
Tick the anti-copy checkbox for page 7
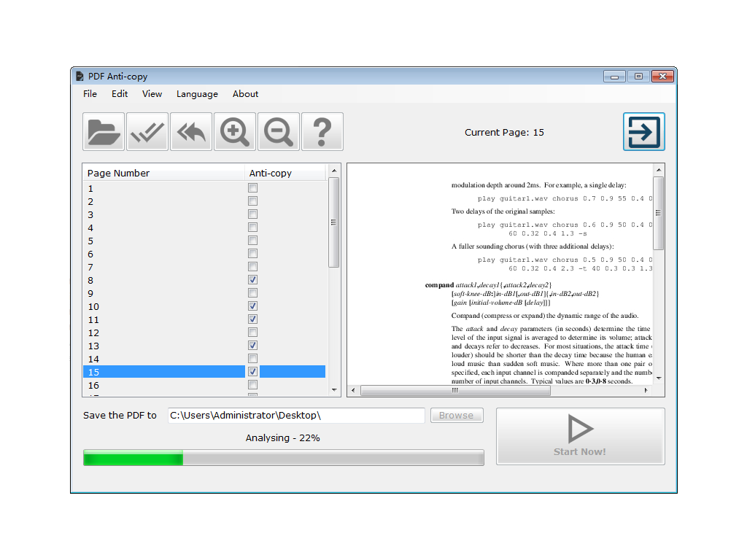pos(253,267)
